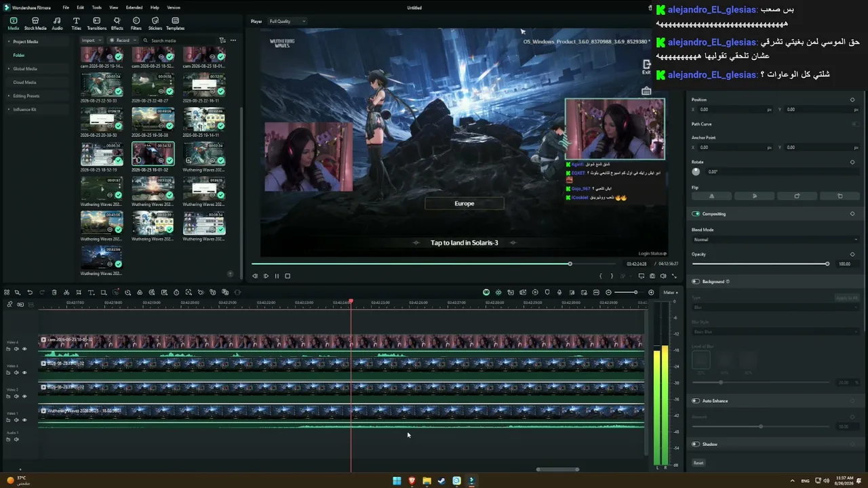Expand the Editing Presets section
868x488 pixels.
[x=9, y=96]
